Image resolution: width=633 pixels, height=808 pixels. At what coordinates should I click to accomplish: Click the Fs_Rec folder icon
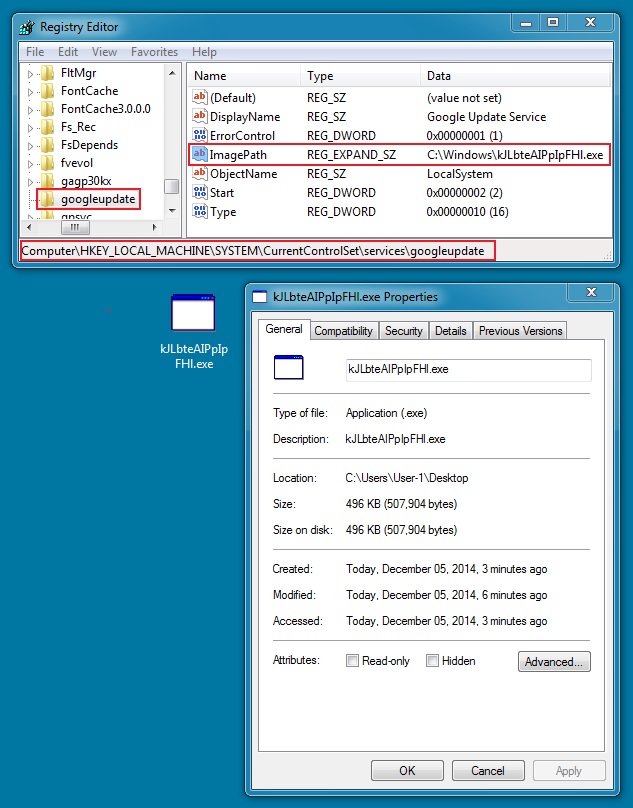pyautogui.click(x=47, y=127)
